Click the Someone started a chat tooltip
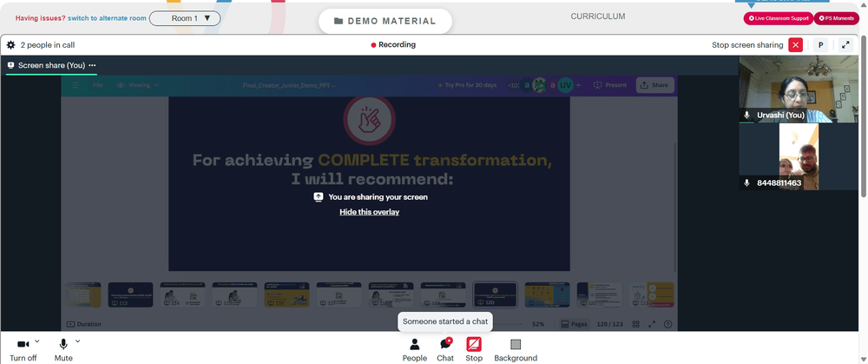 pos(445,321)
